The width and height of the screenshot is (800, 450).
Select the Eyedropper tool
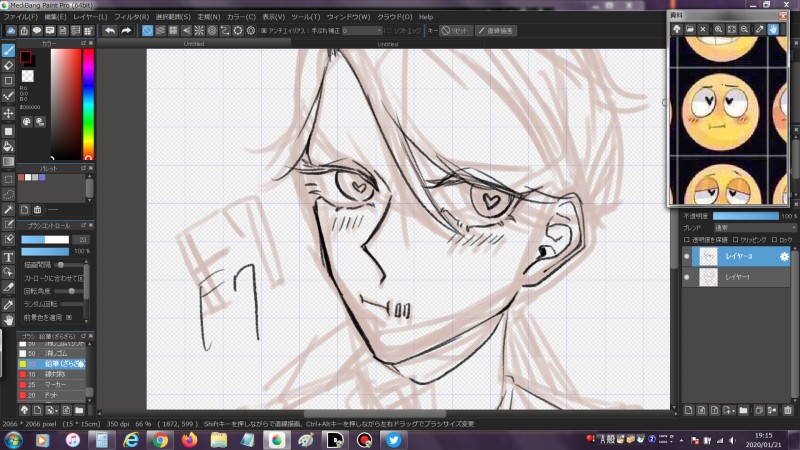coord(8,305)
